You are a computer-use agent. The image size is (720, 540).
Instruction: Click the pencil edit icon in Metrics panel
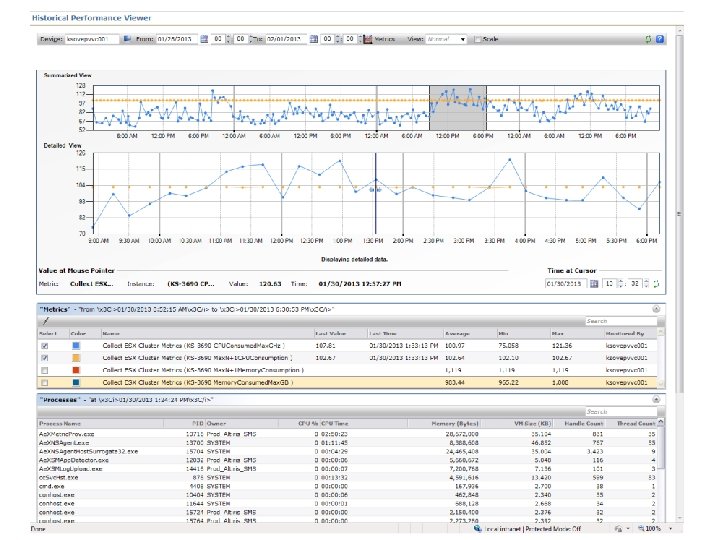[x=44, y=321]
